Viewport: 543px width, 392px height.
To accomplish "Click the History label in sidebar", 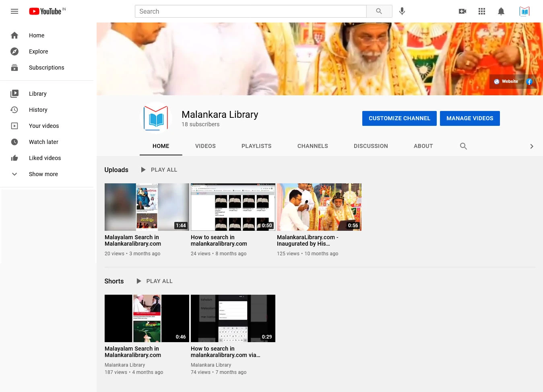I will coord(38,110).
